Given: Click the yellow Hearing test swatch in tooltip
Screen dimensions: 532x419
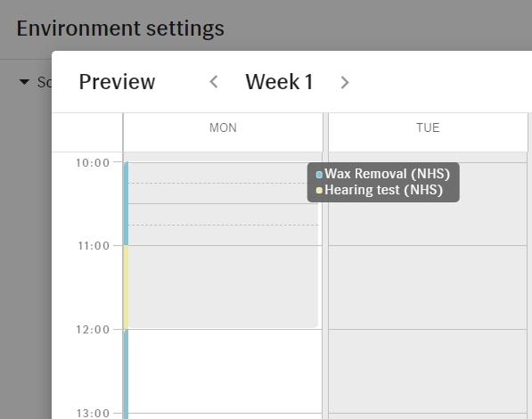Looking at the screenshot, I should pyautogui.click(x=319, y=191).
